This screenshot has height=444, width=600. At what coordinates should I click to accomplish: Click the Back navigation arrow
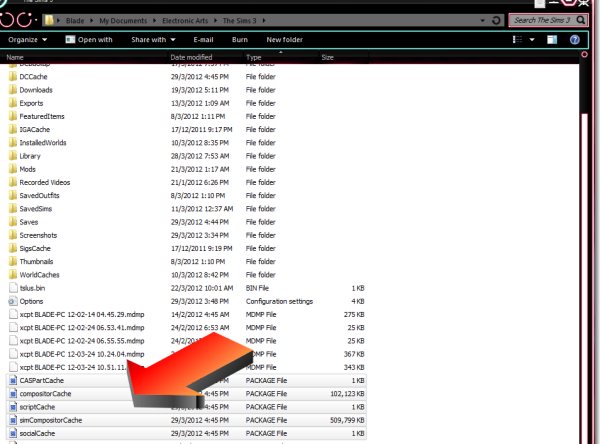(9, 19)
